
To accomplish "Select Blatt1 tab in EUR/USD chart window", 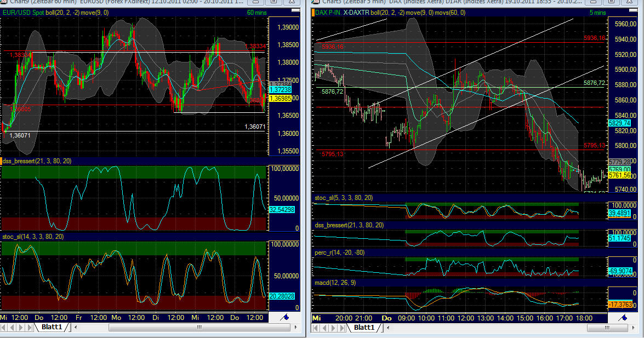I will tap(53, 328).
